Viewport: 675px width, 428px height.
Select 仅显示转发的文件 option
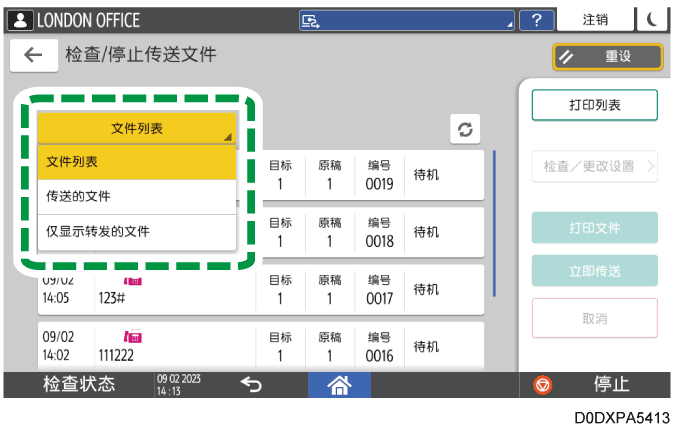point(137,232)
